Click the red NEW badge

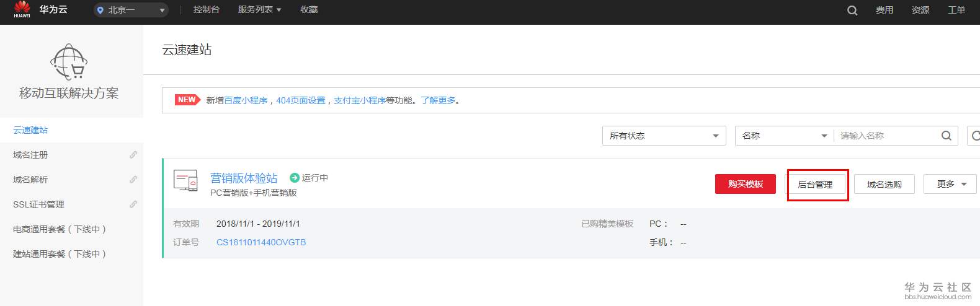[x=187, y=100]
